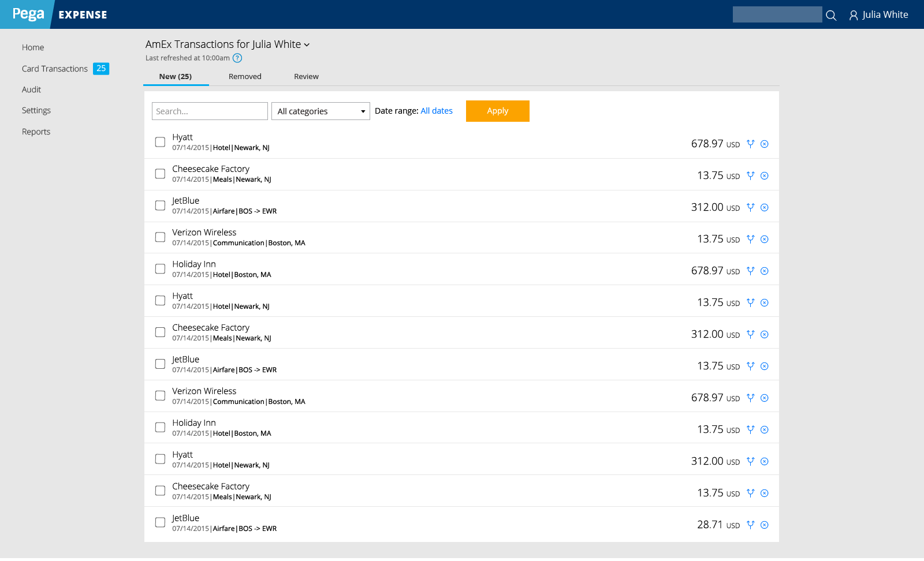Switch to the Removed tab

[245, 77]
